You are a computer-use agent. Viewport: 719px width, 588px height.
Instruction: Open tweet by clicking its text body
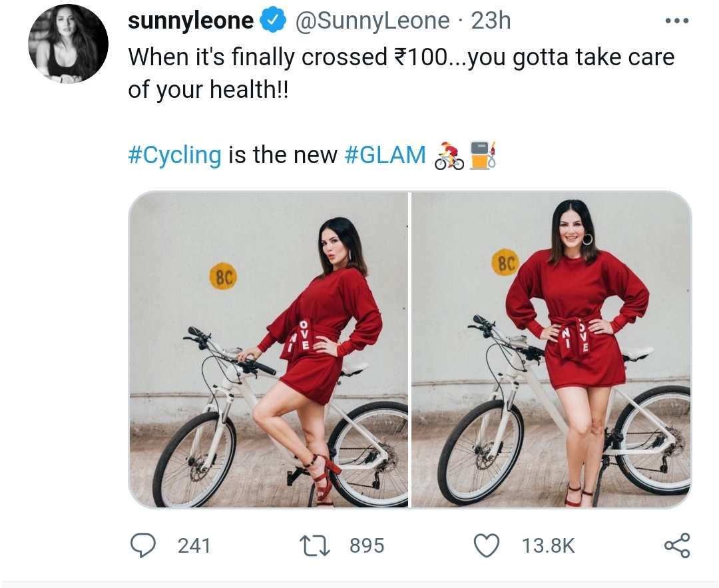point(401,73)
